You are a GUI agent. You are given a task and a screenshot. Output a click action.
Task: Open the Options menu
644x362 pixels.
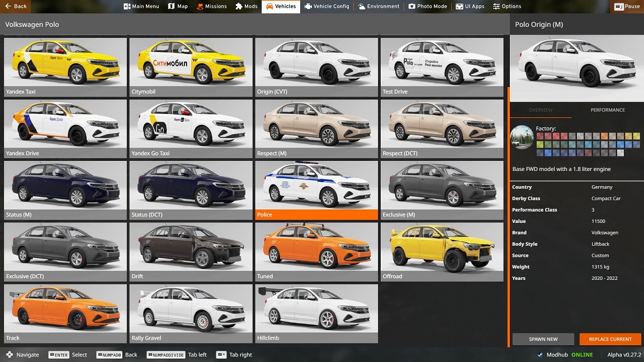[x=507, y=6]
